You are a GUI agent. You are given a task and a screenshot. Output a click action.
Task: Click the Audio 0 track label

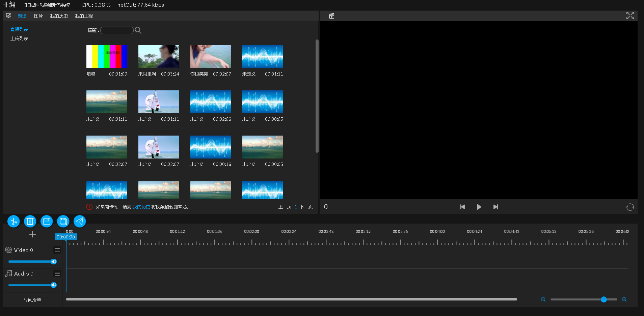tap(24, 274)
